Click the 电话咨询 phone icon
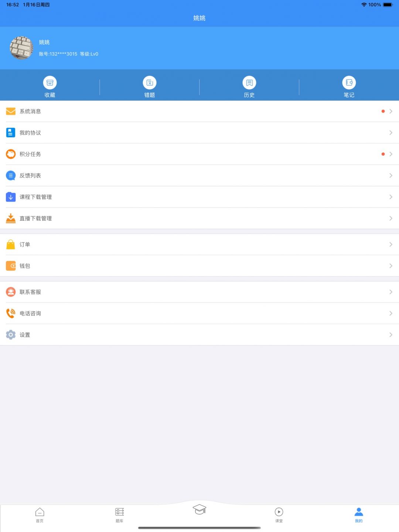 (x=11, y=313)
